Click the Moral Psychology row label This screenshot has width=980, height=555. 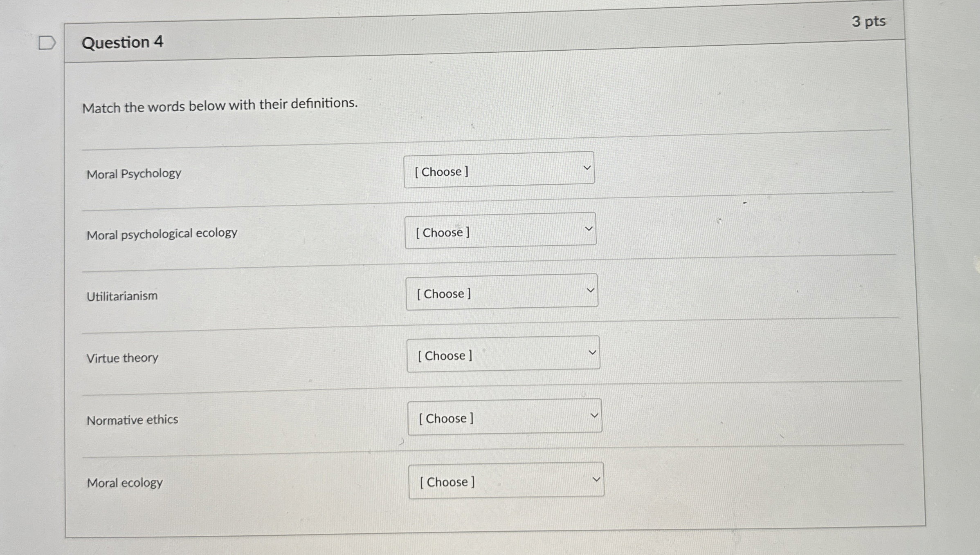[134, 173]
